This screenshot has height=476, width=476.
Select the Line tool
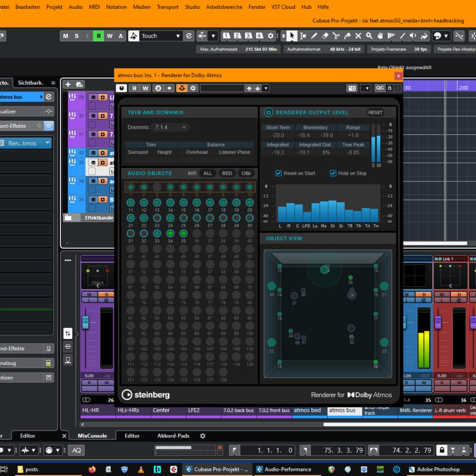[402, 36]
